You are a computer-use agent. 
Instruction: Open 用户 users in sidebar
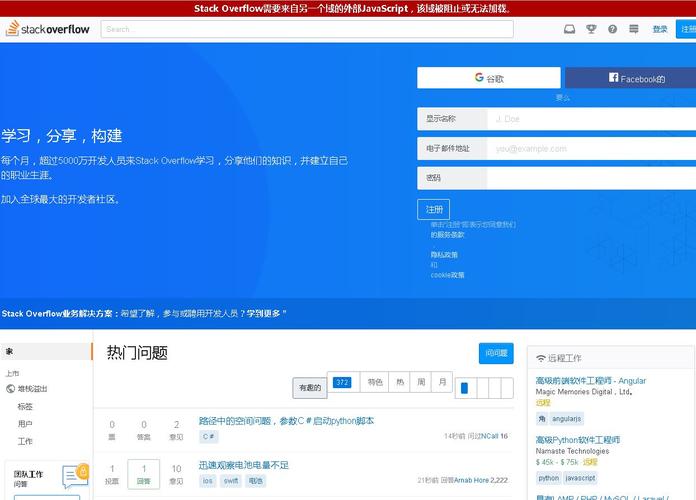click(x=25, y=424)
